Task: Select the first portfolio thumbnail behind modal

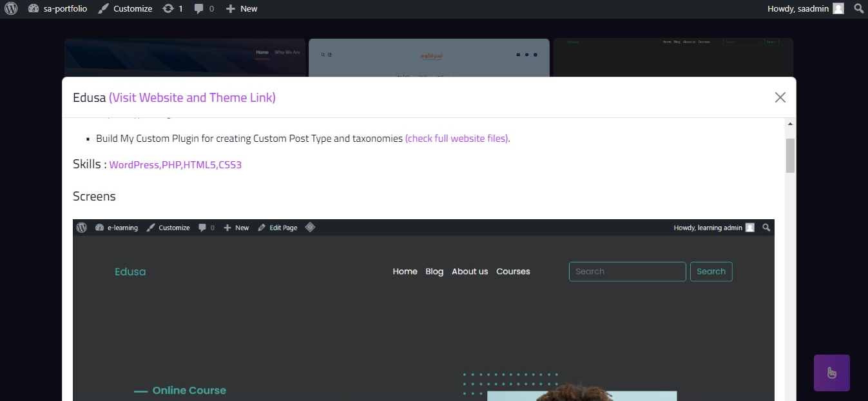Action: 184,57
